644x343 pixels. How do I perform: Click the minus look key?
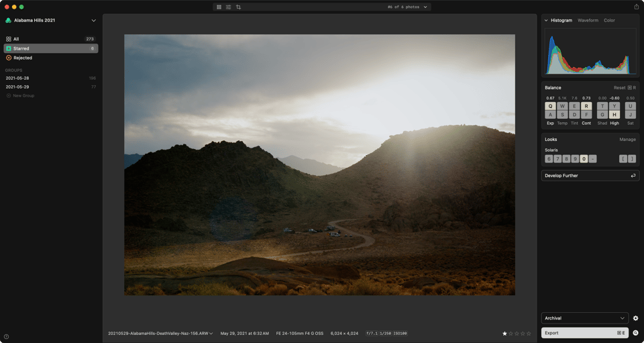pyautogui.click(x=592, y=159)
